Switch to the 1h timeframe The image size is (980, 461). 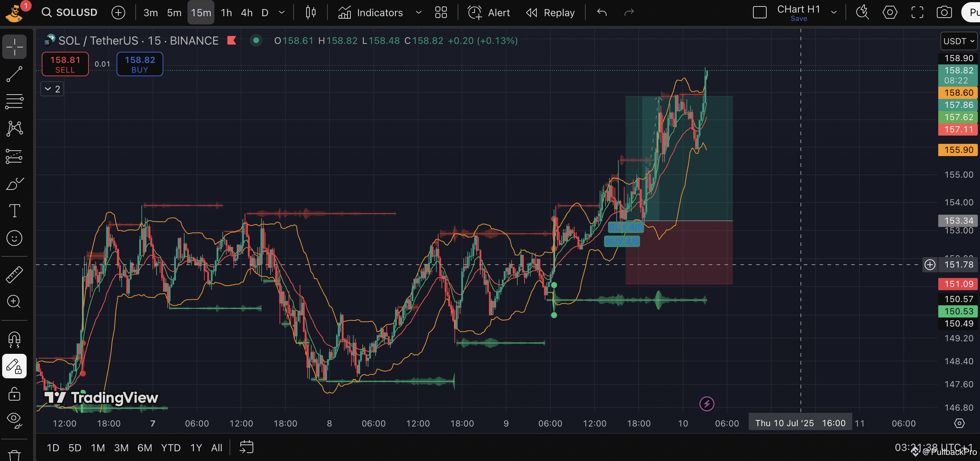coord(226,13)
